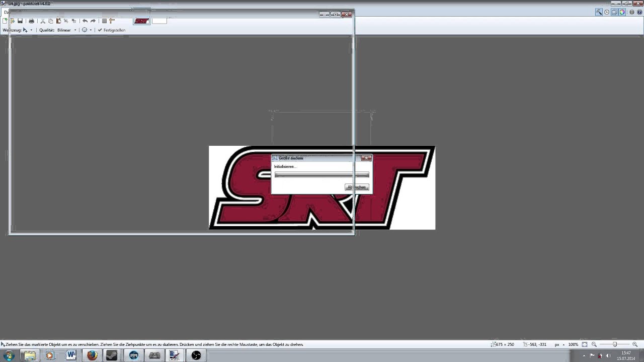Viewport: 644px width, 362px height.
Task: Click the zoom slider handle
Action: (615, 344)
